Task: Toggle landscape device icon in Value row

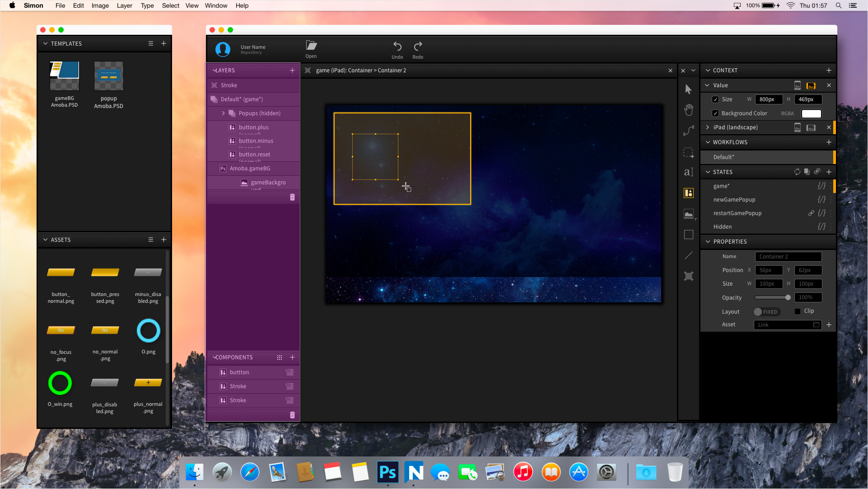Action: coord(811,86)
